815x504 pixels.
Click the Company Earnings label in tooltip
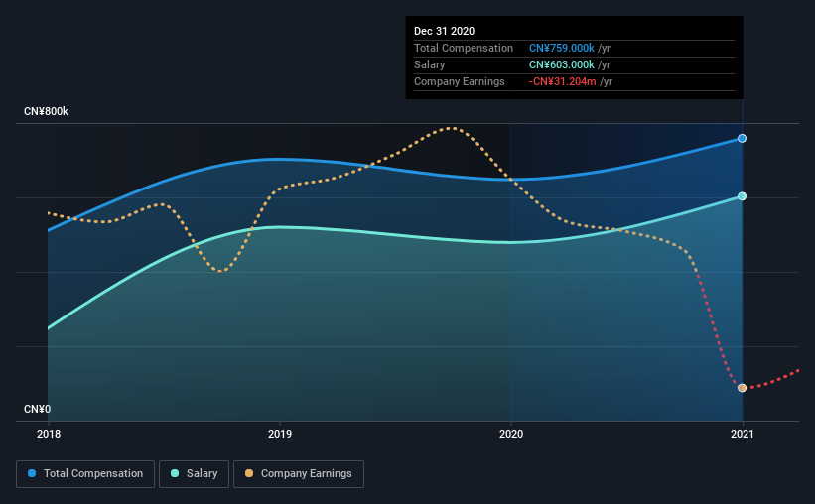(459, 81)
